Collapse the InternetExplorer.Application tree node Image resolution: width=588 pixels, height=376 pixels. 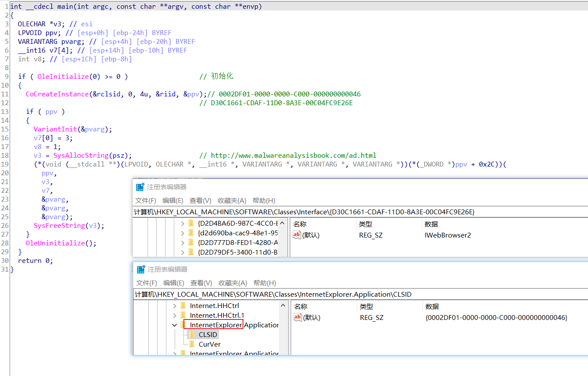click(x=175, y=325)
